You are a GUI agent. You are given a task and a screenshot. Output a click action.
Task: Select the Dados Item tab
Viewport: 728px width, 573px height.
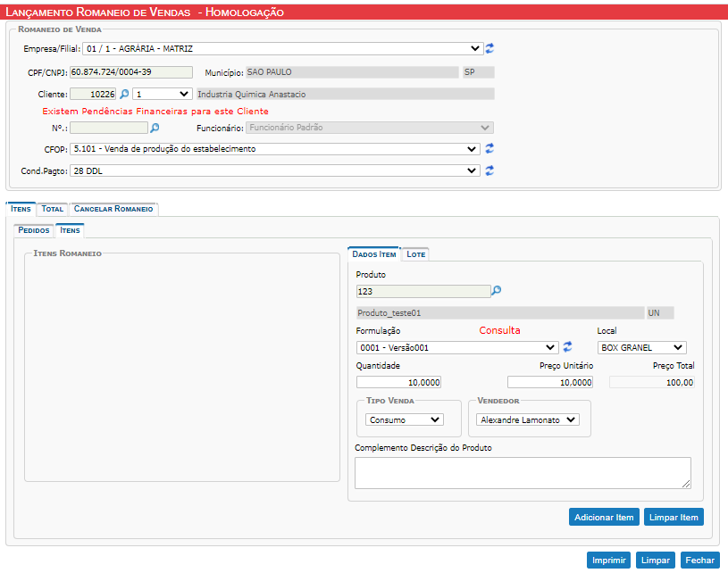(373, 254)
